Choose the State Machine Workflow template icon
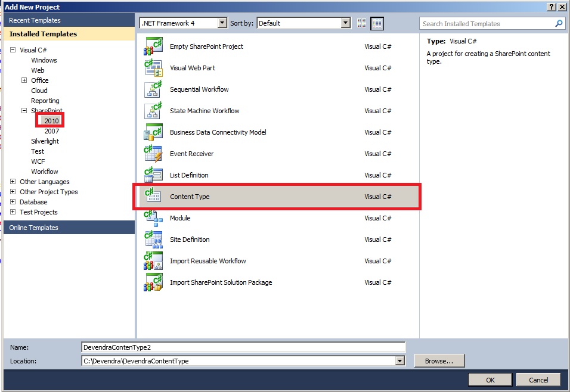 [x=153, y=110]
